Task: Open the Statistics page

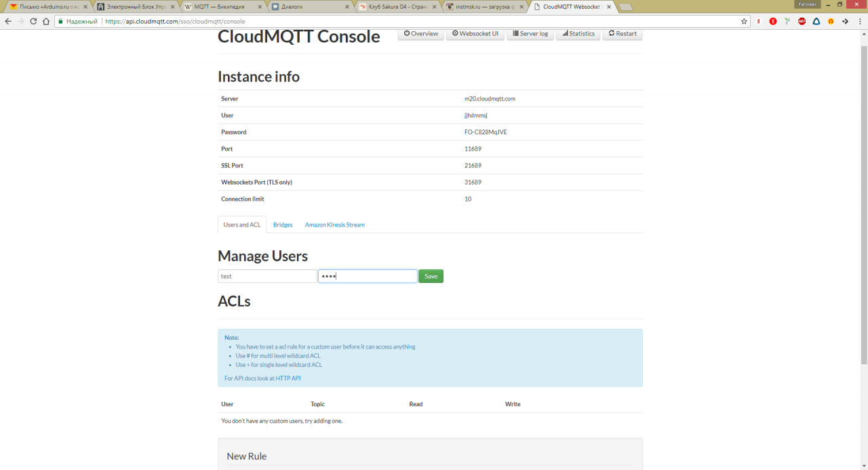Action: coord(578,33)
